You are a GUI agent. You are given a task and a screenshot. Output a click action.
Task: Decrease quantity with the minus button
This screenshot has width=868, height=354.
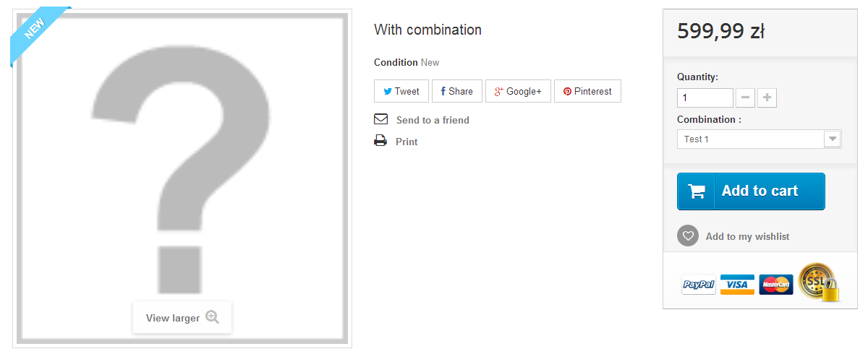click(746, 98)
